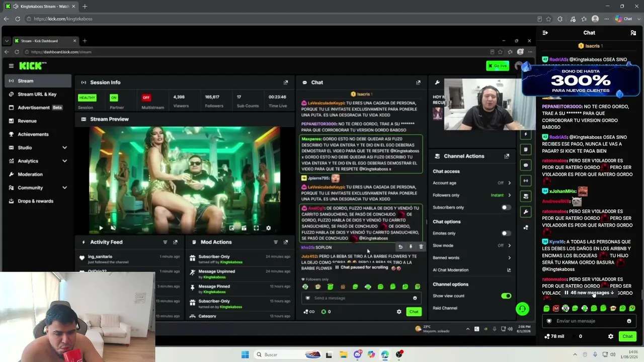This screenshot has width=644, height=362.
Task: Pop out the Session Info panel
Action: tap(286, 82)
